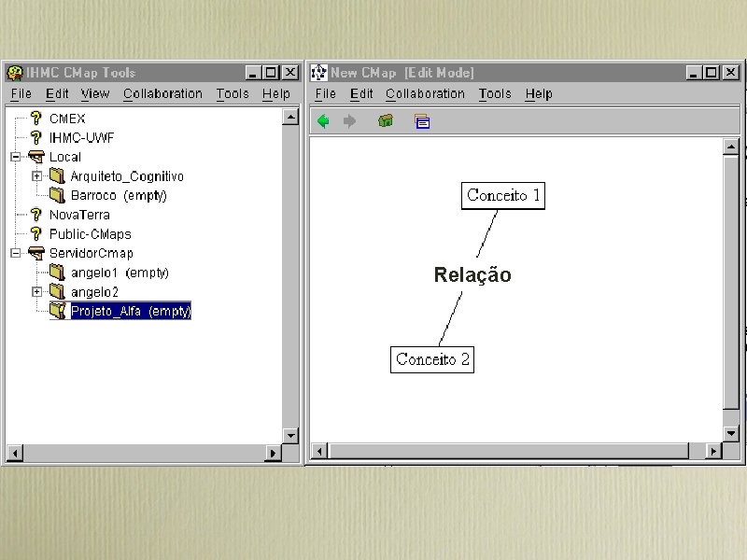Image resolution: width=747 pixels, height=560 pixels.
Task: Click the green back arrow in New CMap toolbar
Action: click(x=323, y=121)
